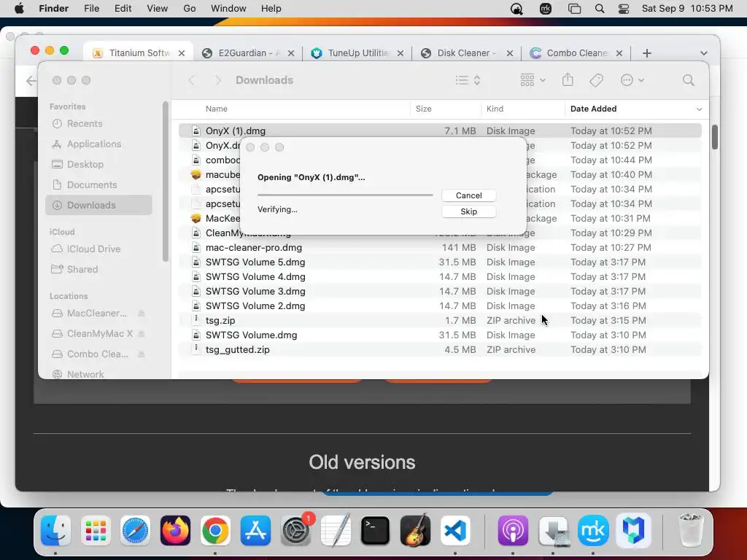
Task: Skip verification of the disk image
Action: point(469,211)
